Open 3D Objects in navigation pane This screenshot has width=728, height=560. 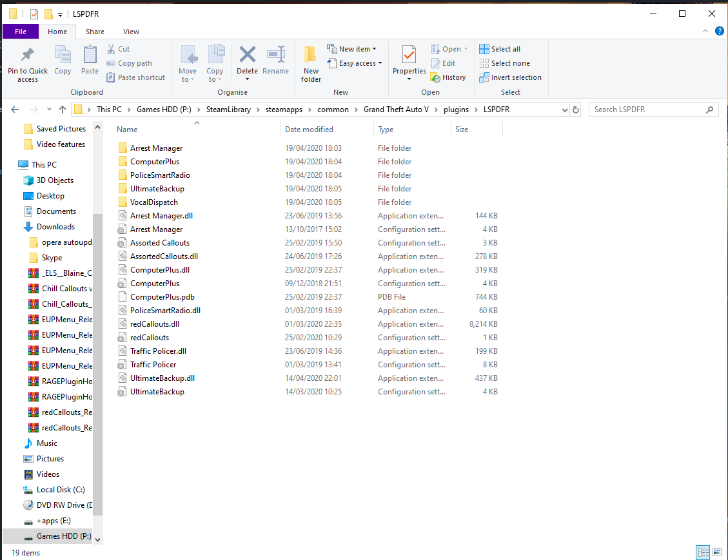pyautogui.click(x=55, y=180)
